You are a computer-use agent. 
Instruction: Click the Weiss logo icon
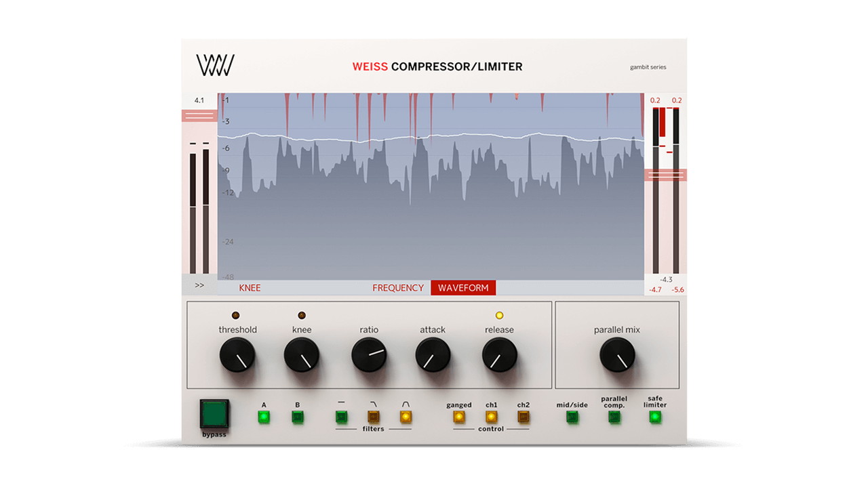tap(215, 65)
